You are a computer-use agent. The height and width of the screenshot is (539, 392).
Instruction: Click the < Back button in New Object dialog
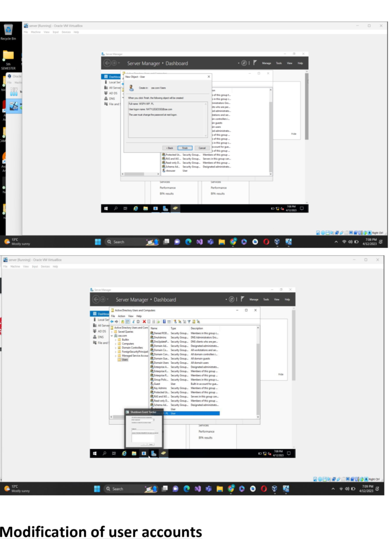tap(169, 148)
